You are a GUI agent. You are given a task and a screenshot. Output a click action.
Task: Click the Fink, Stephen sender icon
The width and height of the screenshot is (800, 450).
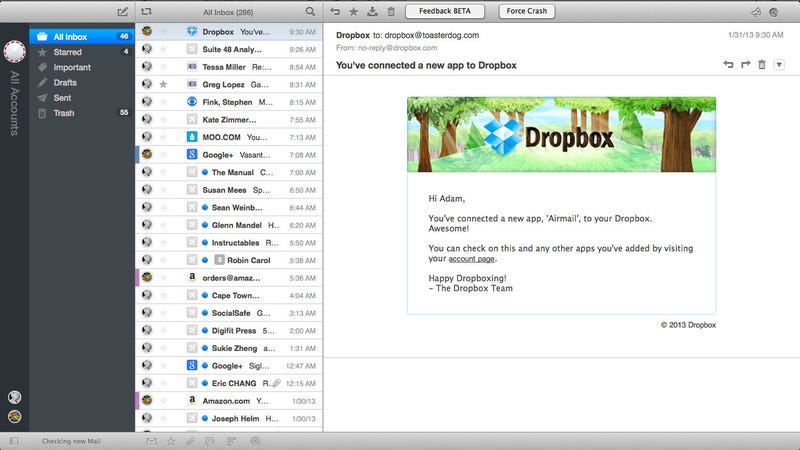click(x=192, y=102)
